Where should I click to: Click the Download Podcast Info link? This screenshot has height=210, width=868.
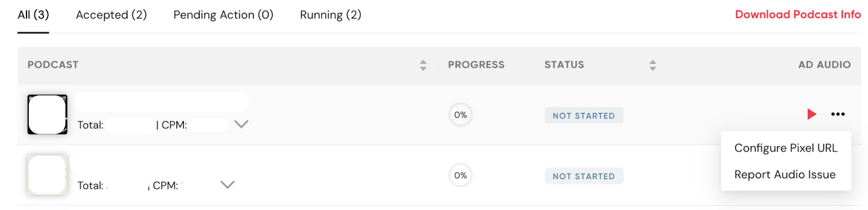tap(797, 15)
